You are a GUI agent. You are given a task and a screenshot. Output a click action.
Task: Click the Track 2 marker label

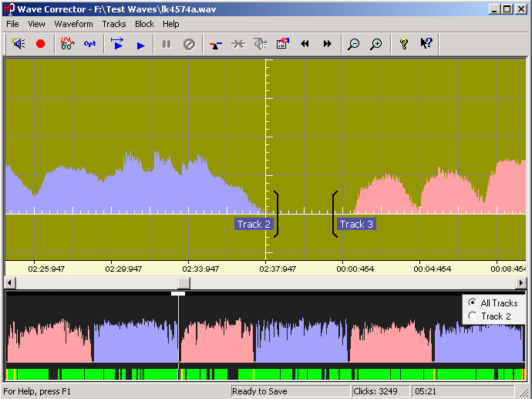point(254,224)
